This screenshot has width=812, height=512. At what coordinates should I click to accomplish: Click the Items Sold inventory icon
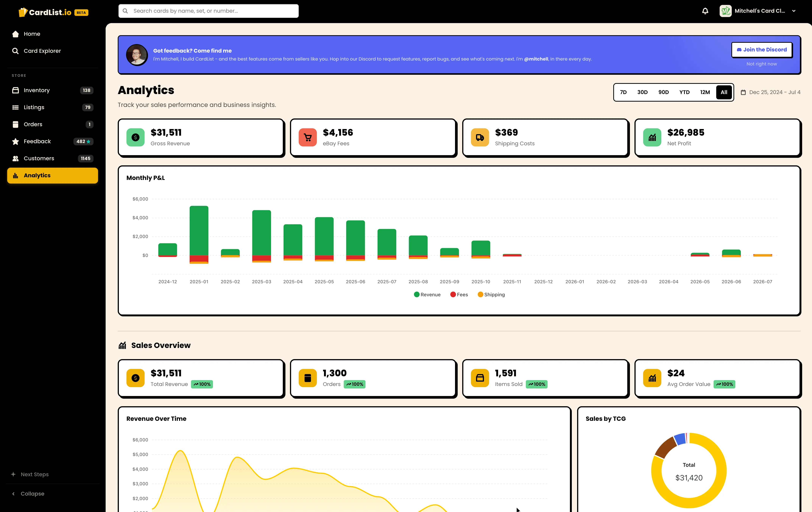[480, 378]
